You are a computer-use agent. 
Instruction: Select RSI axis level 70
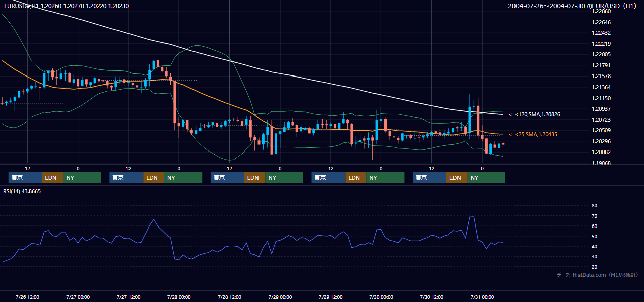594,216
